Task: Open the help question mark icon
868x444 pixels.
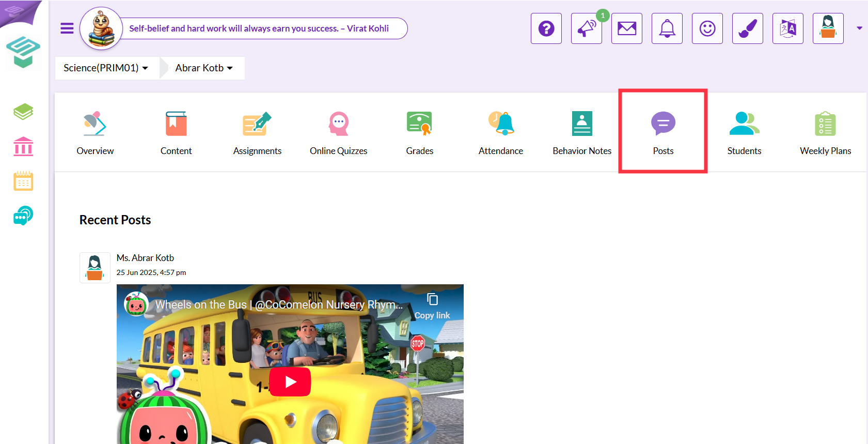Action: 546,28
